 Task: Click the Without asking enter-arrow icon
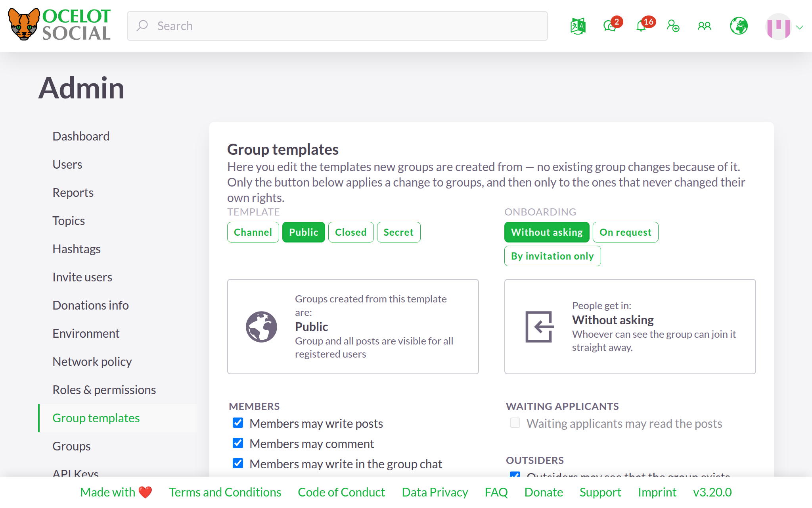point(539,327)
